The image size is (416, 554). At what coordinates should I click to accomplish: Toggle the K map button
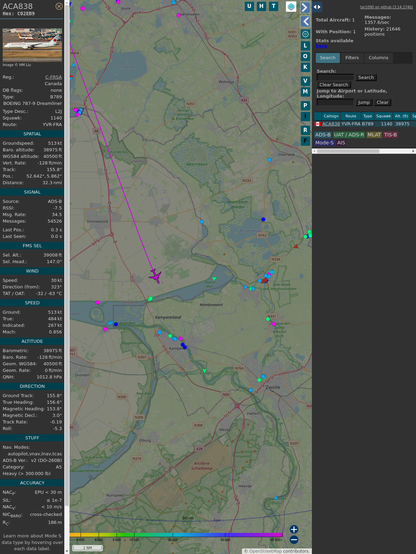(x=305, y=67)
